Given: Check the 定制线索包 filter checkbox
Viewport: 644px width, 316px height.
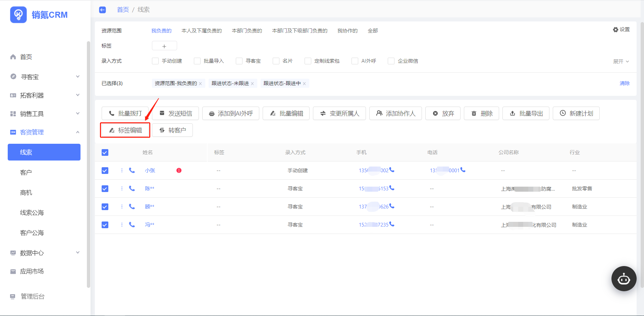Looking at the screenshot, I should tap(308, 61).
